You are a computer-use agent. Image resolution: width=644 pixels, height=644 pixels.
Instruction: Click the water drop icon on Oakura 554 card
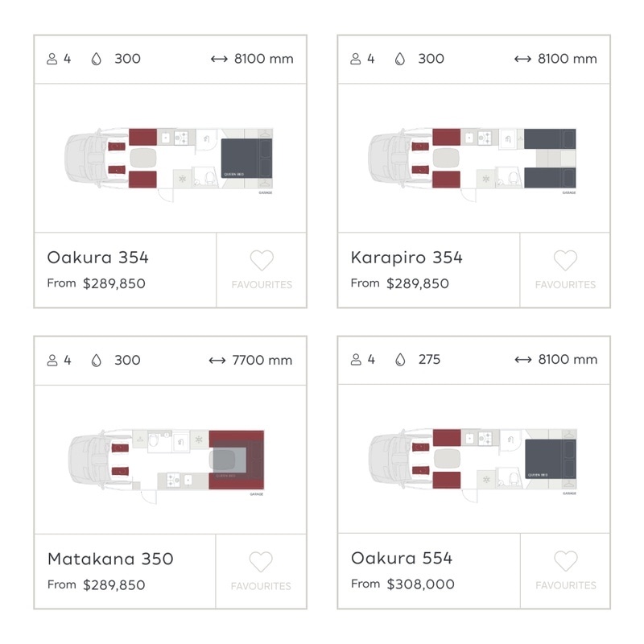coord(400,359)
